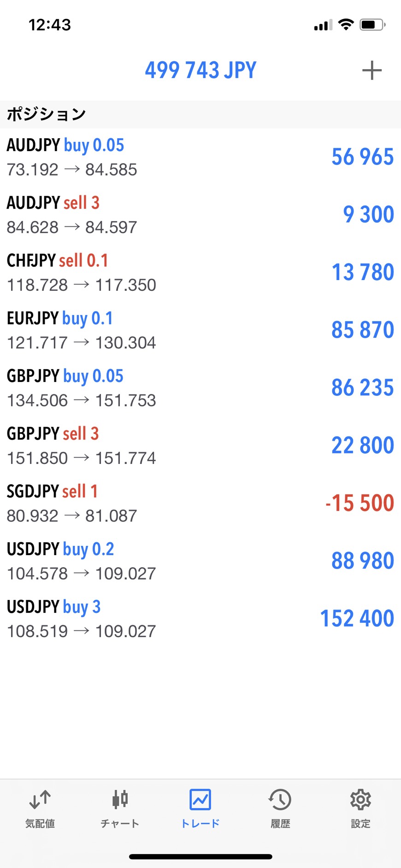The width and height of the screenshot is (401, 868).
Task: Open the Quotes (気配値) arrows icon
Action: [40, 799]
